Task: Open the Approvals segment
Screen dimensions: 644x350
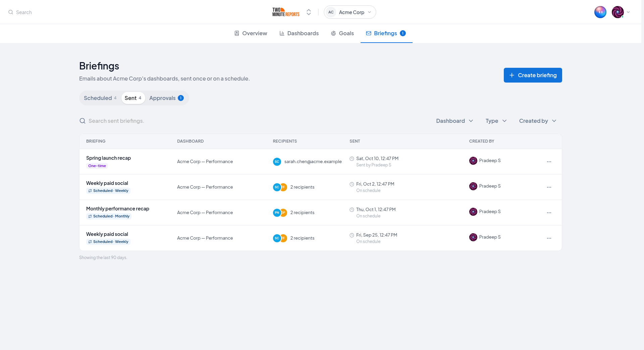Action: (x=167, y=98)
